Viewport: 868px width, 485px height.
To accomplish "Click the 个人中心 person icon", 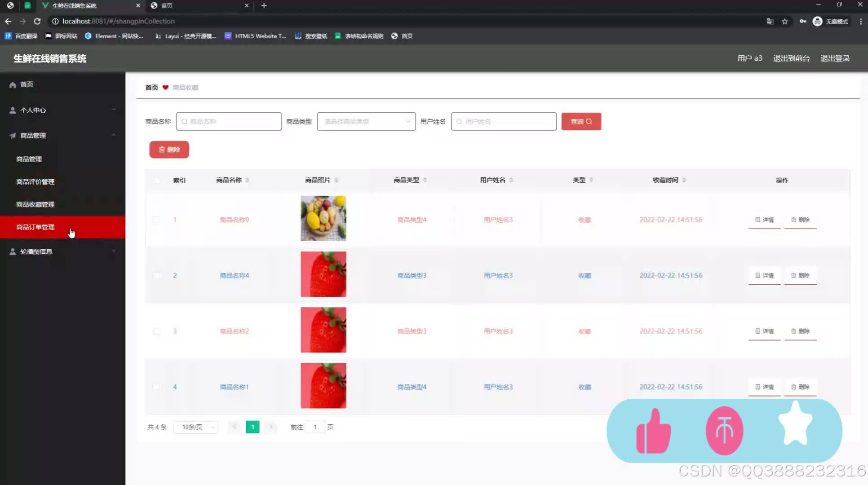I will point(12,110).
